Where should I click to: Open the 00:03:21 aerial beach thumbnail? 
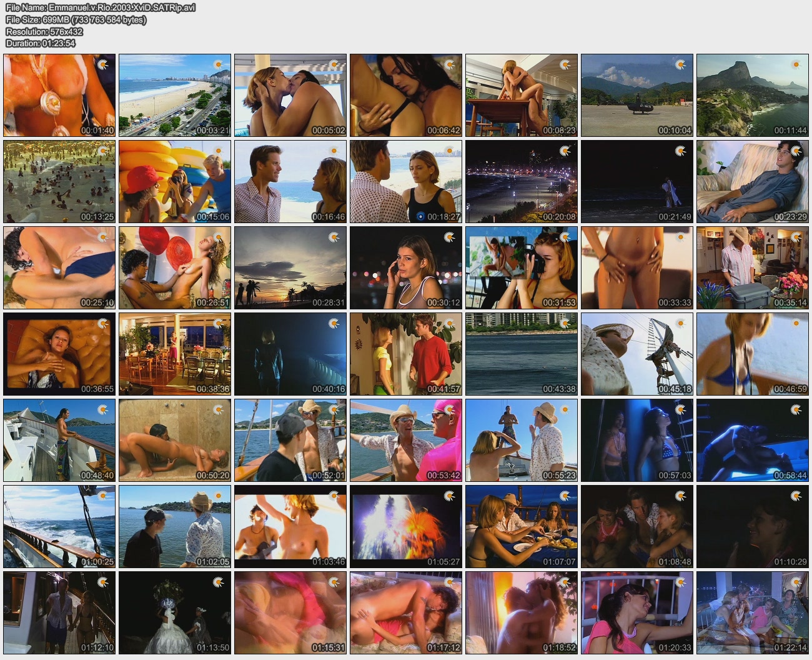tap(175, 95)
